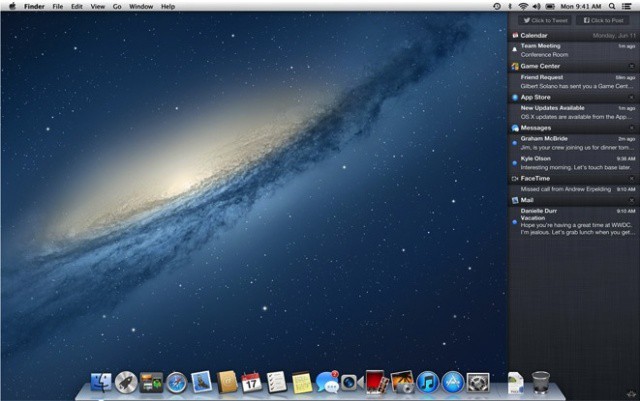Launch Safari from the Dock
640x401 pixels.
tap(177, 381)
